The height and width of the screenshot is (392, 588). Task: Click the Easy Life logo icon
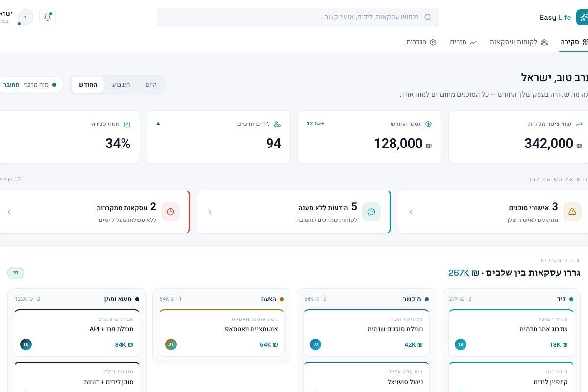(x=582, y=17)
